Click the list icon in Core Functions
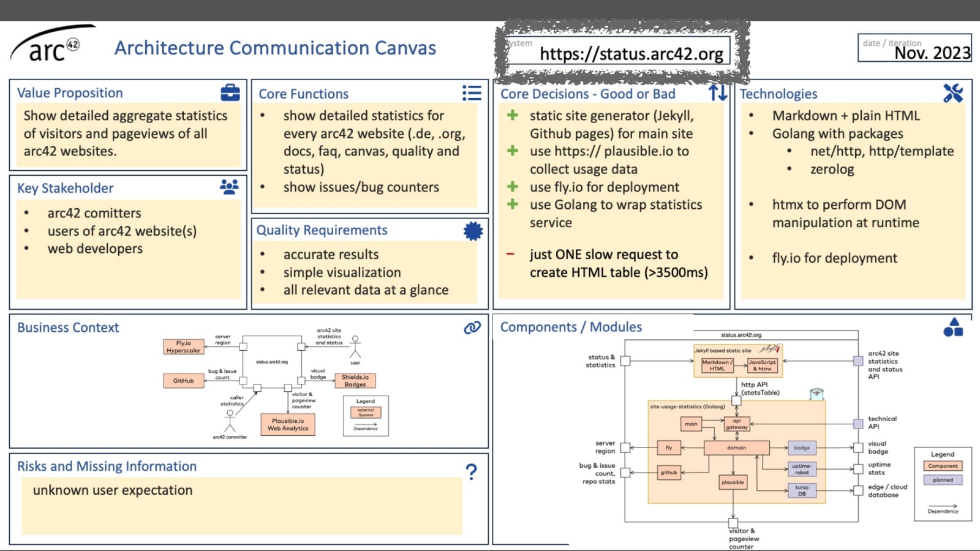Viewport: 980px width, 551px height. (x=472, y=93)
